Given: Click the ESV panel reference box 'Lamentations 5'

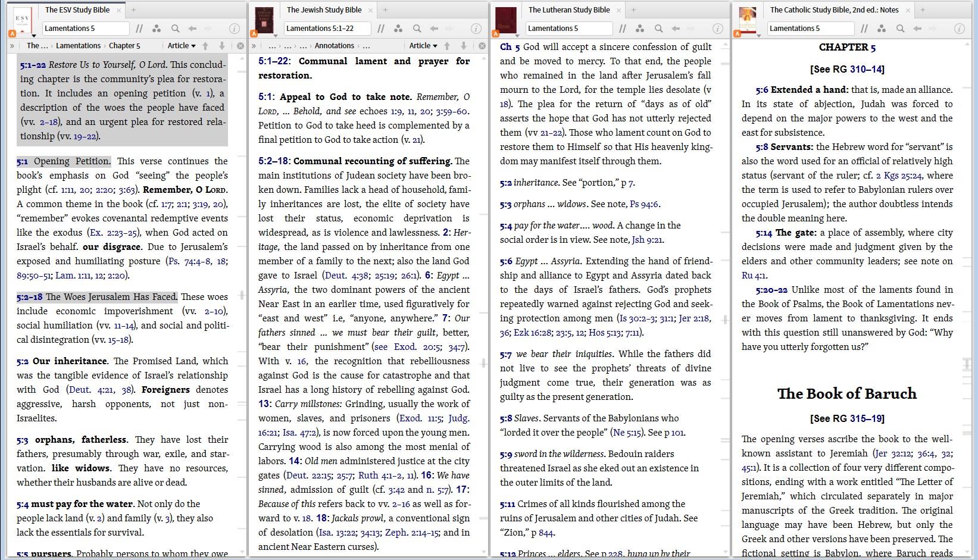Looking at the screenshot, I should pos(86,29).
